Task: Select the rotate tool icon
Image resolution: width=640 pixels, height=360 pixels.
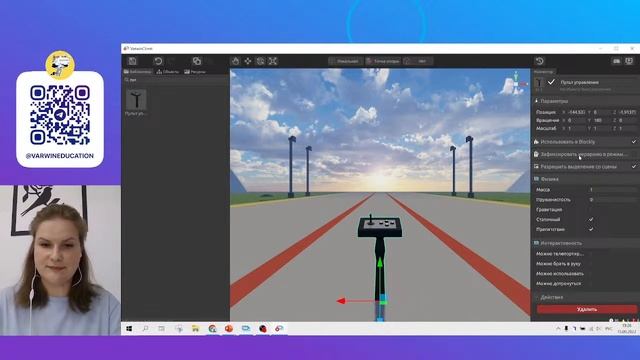Action: (x=260, y=61)
